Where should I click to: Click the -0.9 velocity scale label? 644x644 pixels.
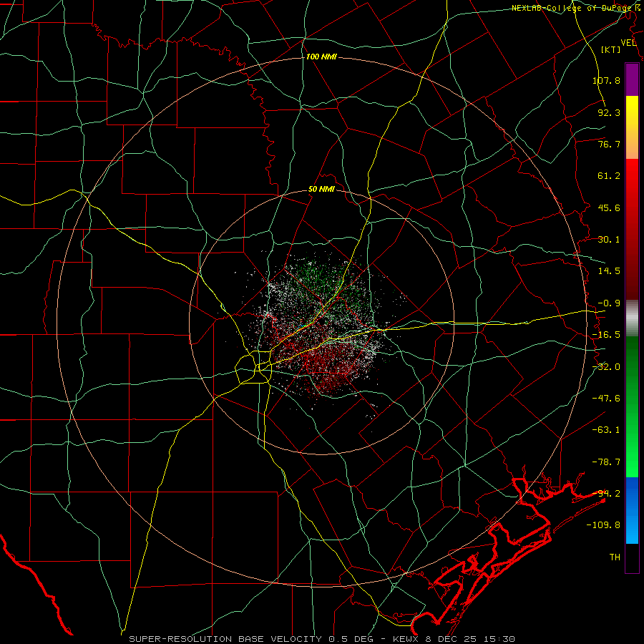[x=609, y=303]
